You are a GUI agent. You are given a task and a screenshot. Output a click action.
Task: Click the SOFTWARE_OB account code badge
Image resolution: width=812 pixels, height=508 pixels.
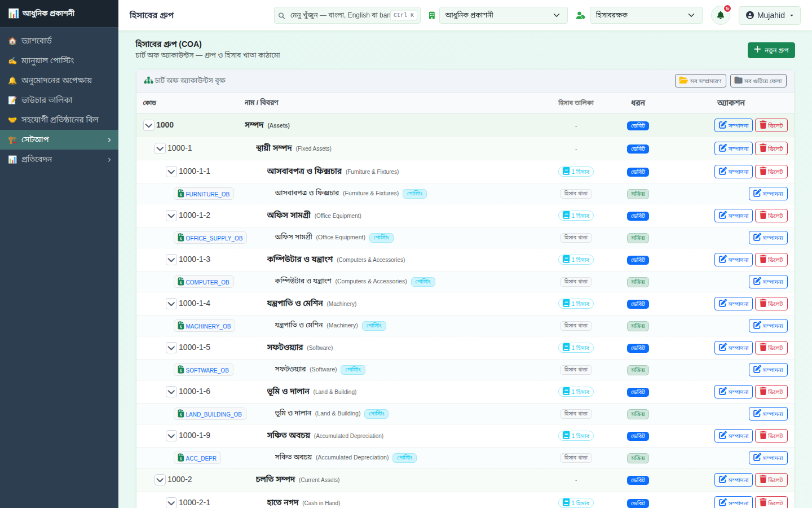pos(204,370)
